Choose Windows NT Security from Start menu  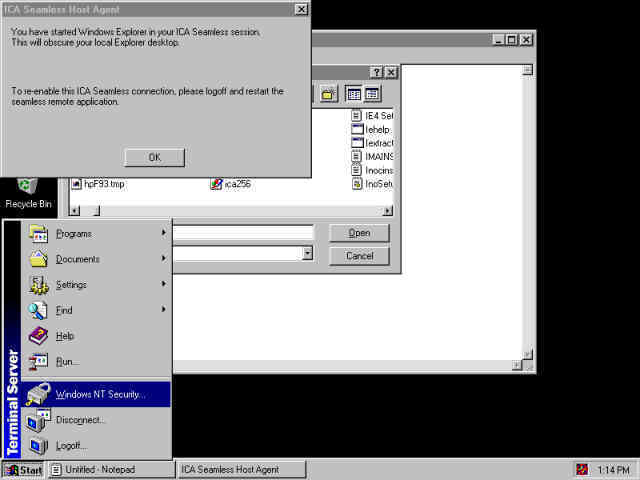tap(100, 394)
